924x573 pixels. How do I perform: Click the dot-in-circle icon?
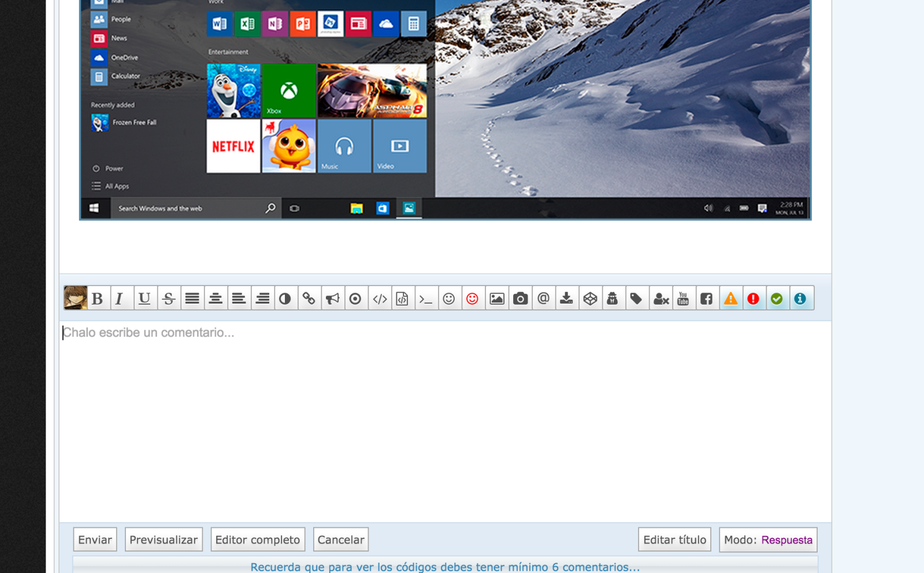click(x=356, y=298)
